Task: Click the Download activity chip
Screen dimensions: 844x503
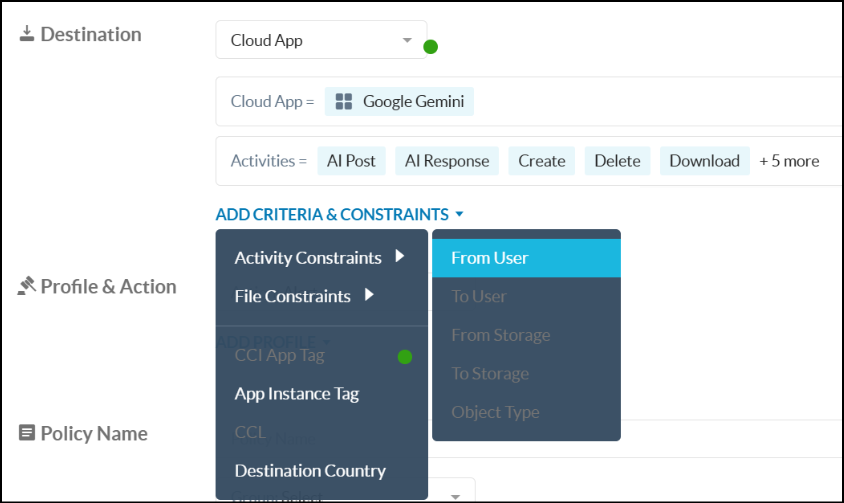Action: tap(705, 161)
